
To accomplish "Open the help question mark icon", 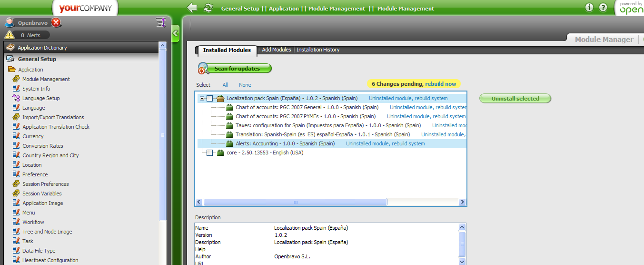I will click(603, 8).
